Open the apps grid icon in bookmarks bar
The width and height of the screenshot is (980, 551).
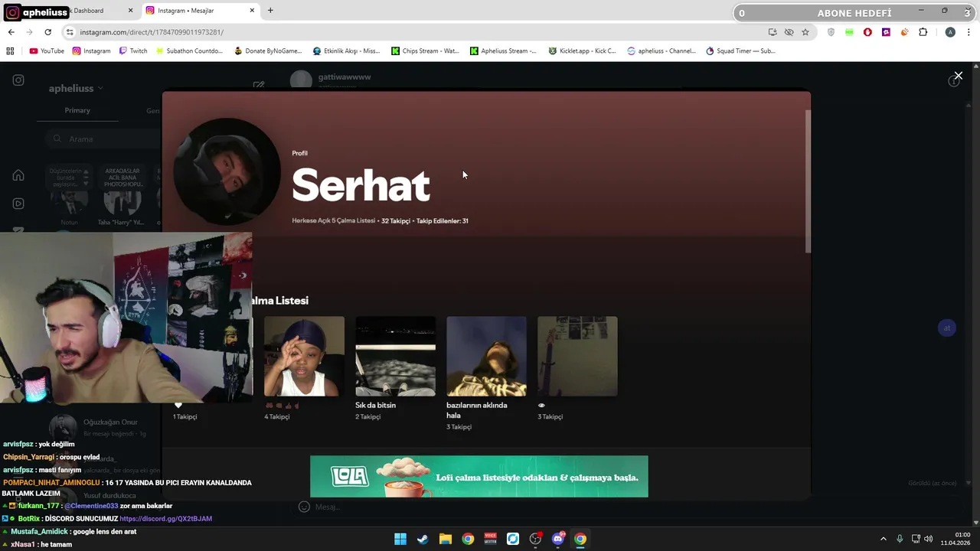(x=10, y=51)
